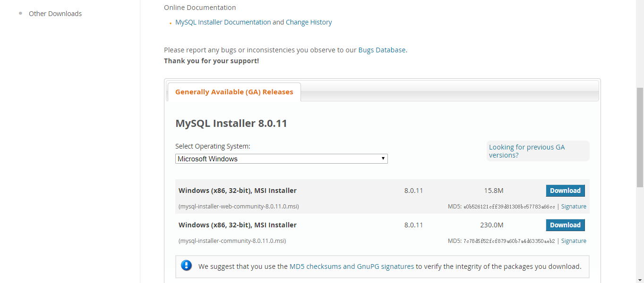
Task: Click the Thank you for your support text
Action: 211,61
